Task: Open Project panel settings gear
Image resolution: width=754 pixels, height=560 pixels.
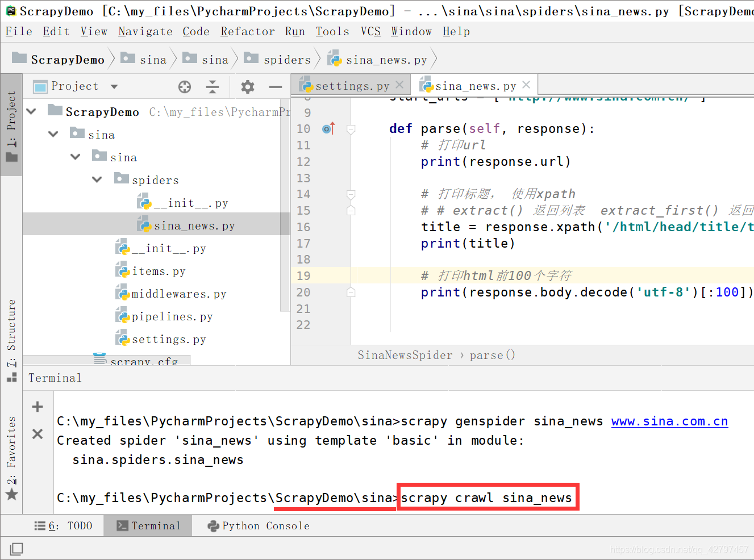Action: point(248,87)
